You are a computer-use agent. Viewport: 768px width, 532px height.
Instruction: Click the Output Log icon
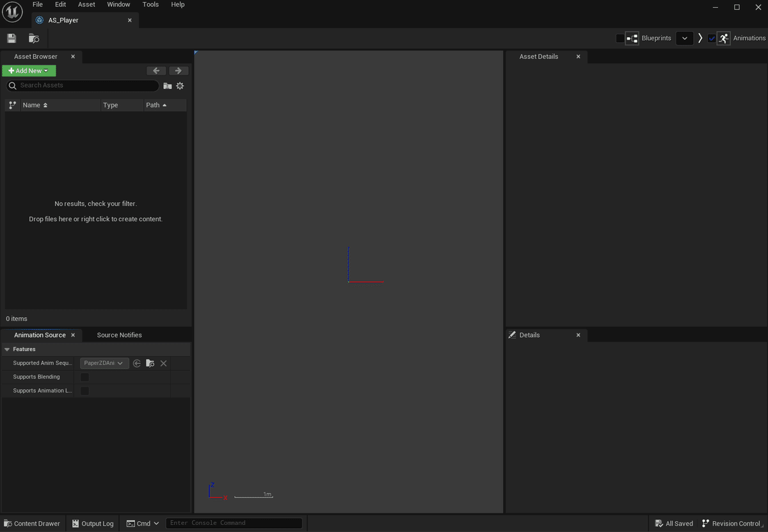76,523
